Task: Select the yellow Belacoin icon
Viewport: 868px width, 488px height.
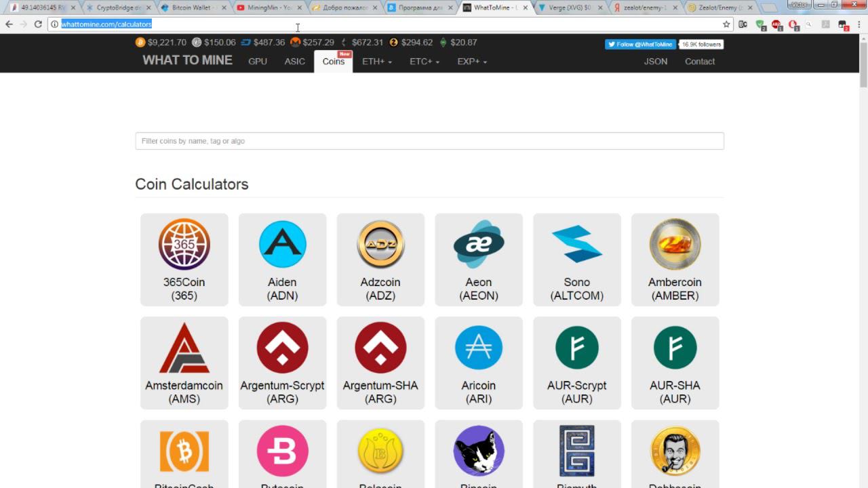Action: (380, 451)
